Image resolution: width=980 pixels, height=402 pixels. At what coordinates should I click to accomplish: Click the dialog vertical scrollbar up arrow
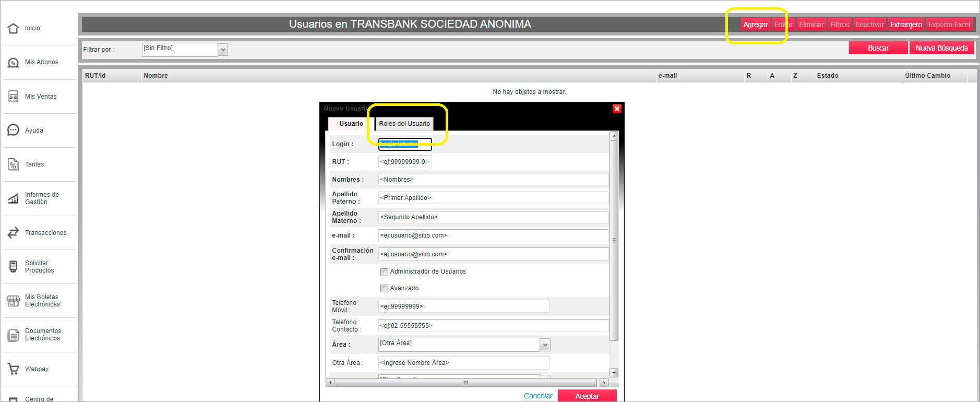pyautogui.click(x=614, y=136)
